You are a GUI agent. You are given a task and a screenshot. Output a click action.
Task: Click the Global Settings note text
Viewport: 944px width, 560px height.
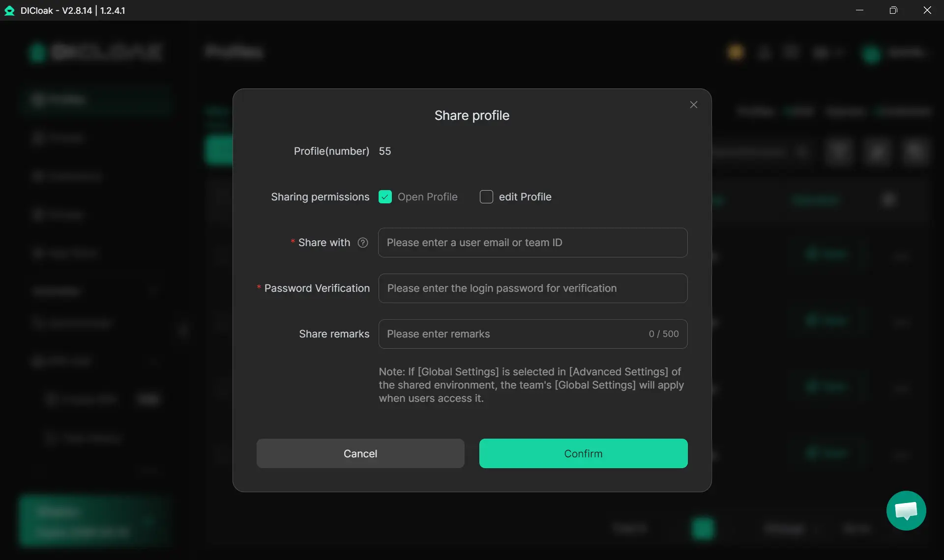(531, 385)
